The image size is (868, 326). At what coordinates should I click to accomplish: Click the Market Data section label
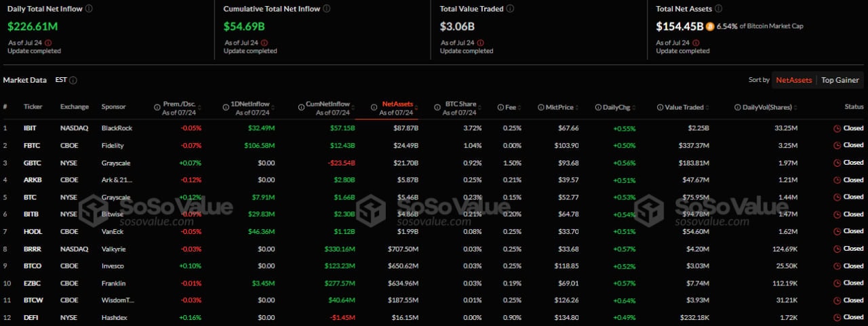pos(25,80)
